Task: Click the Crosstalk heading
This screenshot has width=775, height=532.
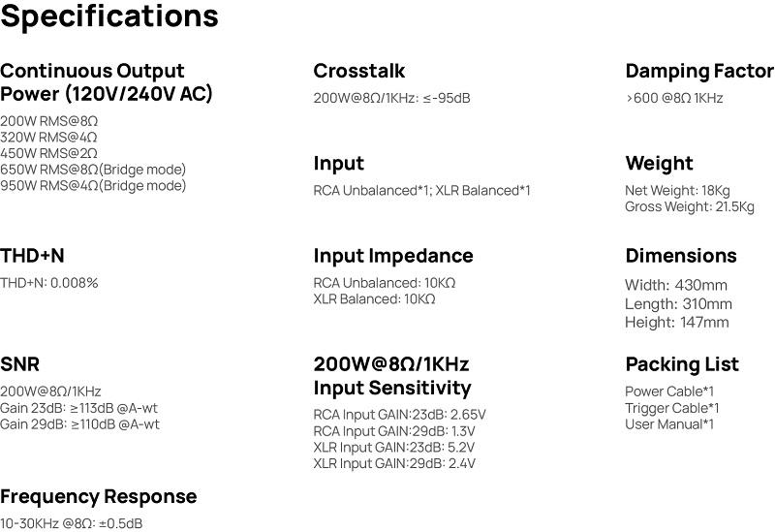Action: click(359, 71)
